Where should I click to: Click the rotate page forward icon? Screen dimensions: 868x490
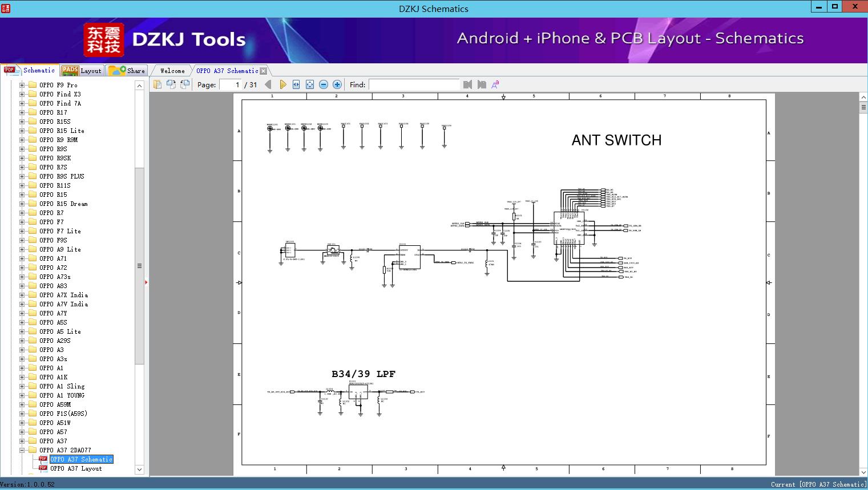coord(171,84)
